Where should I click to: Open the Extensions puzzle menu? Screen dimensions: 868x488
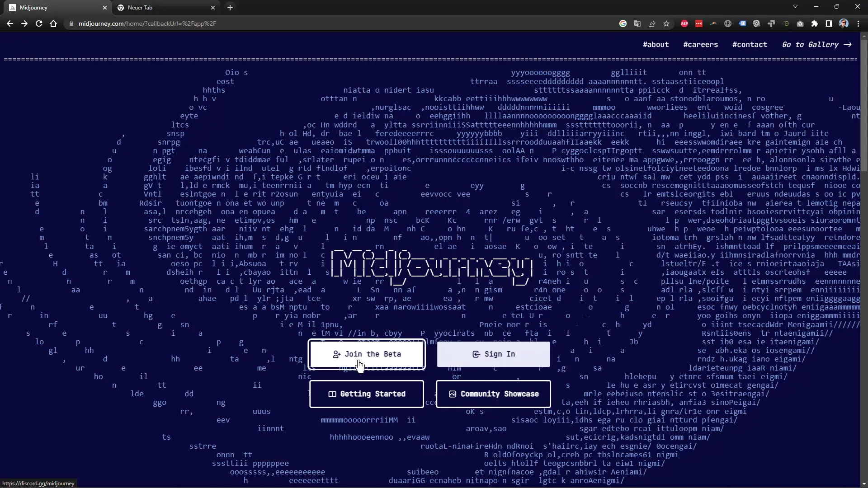(x=815, y=23)
